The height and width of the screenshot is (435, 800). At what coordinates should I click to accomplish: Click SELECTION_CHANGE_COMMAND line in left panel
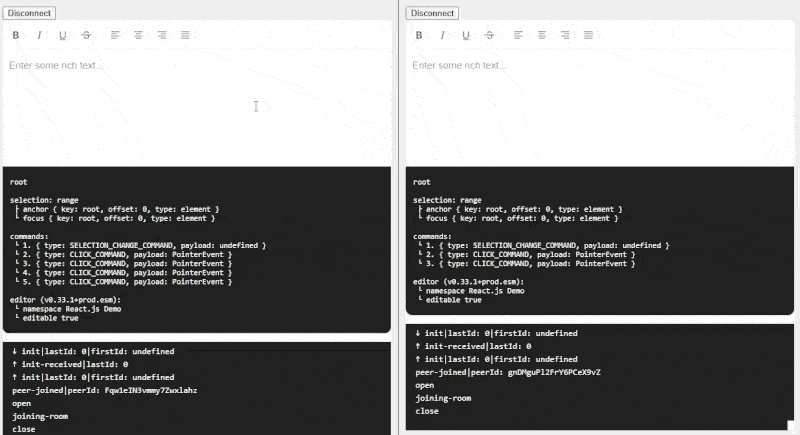point(141,245)
